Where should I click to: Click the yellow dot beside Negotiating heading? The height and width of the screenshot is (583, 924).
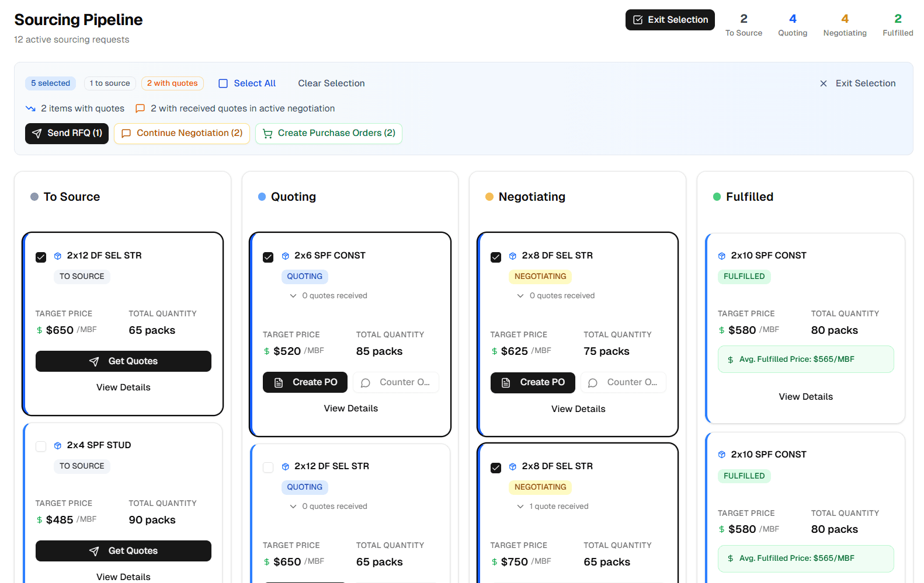point(489,197)
